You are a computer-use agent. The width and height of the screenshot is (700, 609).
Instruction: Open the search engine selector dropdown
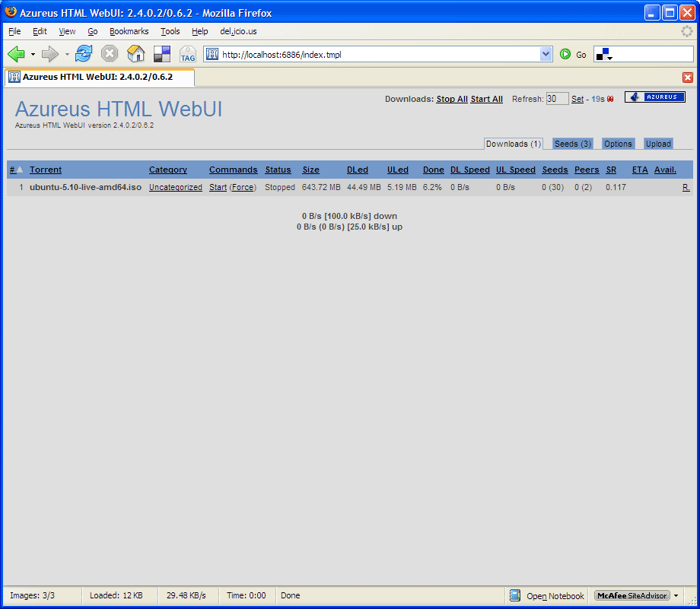coord(604,55)
